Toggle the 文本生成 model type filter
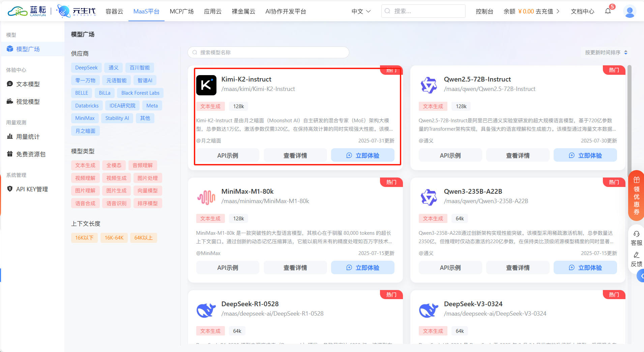Image resolution: width=644 pixels, height=352 pixels. [x=85, y=165]
